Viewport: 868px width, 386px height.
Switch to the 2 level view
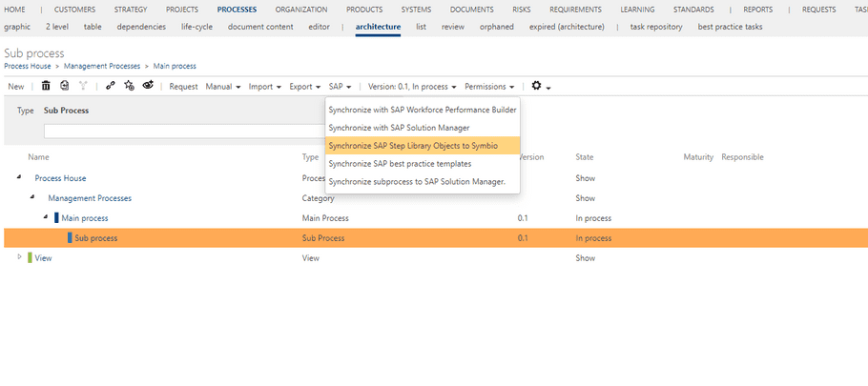(x=57, y=27)
